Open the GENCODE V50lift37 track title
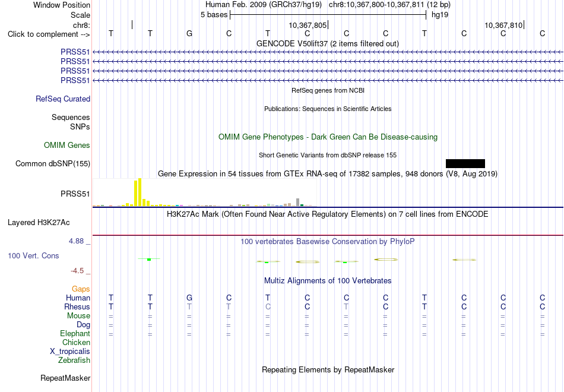Viewport: 564px width, 392px height. click(x=327, y=43)
